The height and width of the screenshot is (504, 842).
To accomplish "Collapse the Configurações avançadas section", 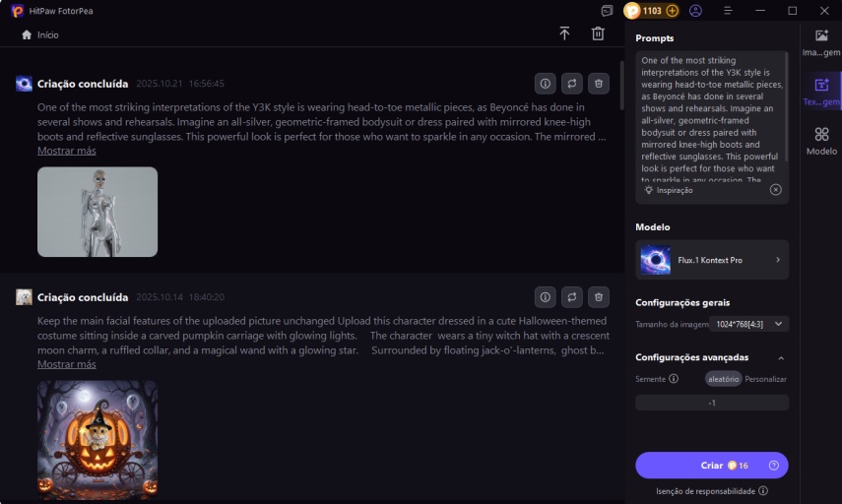I will (x=781, y=358).
